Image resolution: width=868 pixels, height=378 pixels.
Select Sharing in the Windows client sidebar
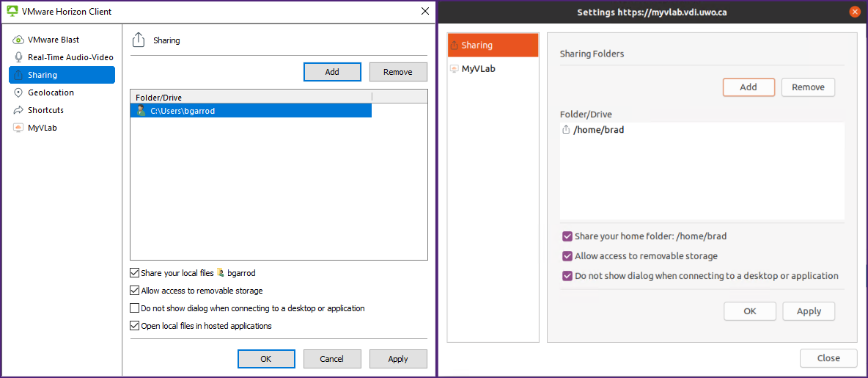62,75
